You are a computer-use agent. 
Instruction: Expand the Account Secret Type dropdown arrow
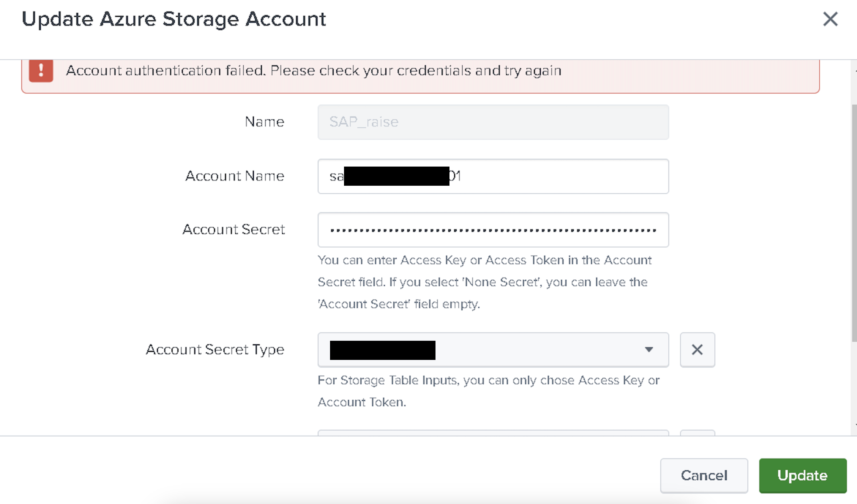pyautogui.click(x=649, y=350)
